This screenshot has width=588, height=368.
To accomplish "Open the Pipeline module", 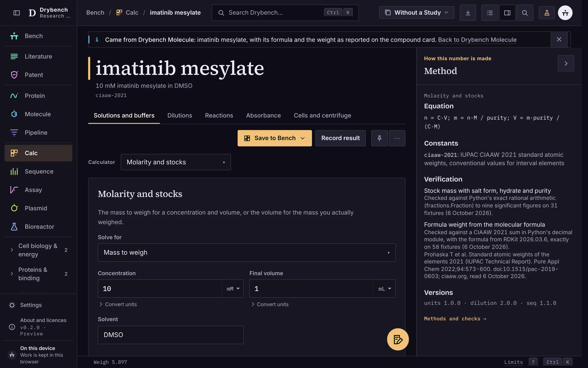I will click(38, 133).
